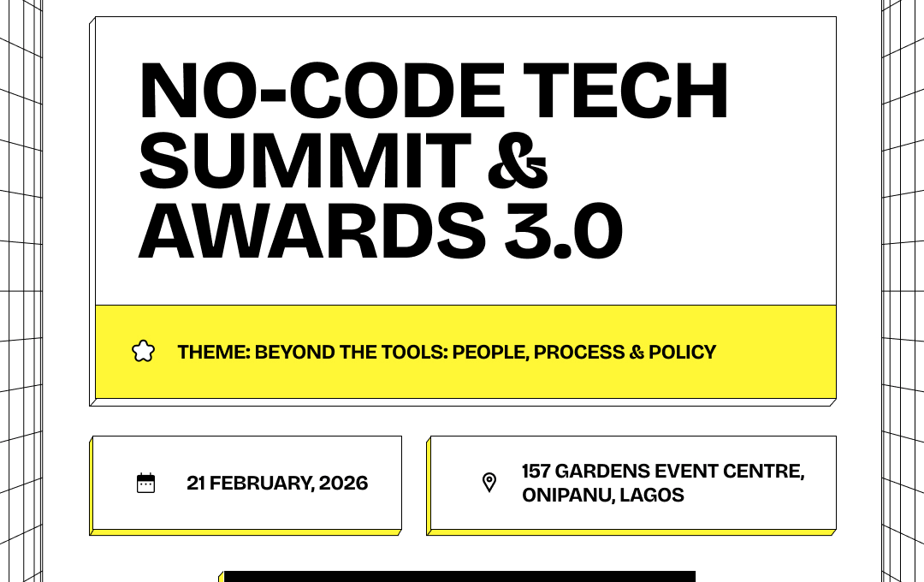This screenshot has width=924, height=582.
Task: Select the theme text about People, Process & Policy
Action: pyautogui.click(x=447, y=352)
